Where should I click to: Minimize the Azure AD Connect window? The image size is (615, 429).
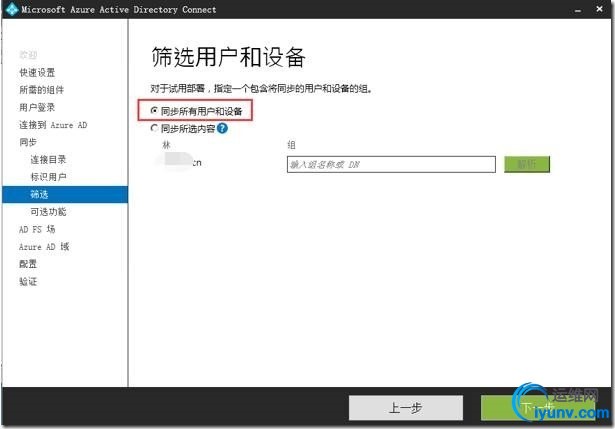coord(578,9)
